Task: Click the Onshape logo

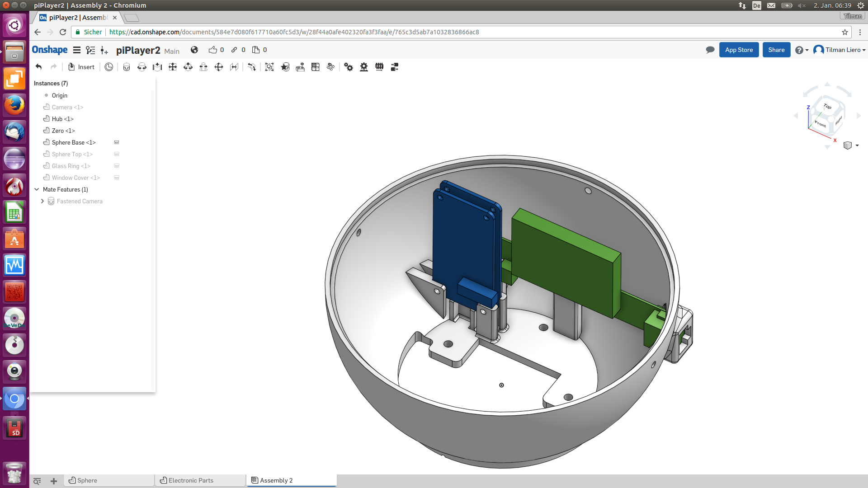Action: [50, 50]
